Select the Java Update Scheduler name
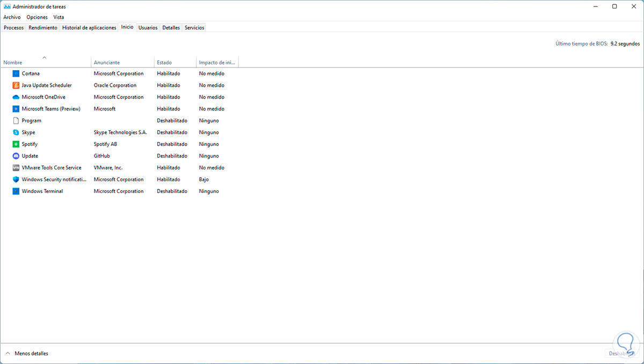 click(x=47, y=85)
